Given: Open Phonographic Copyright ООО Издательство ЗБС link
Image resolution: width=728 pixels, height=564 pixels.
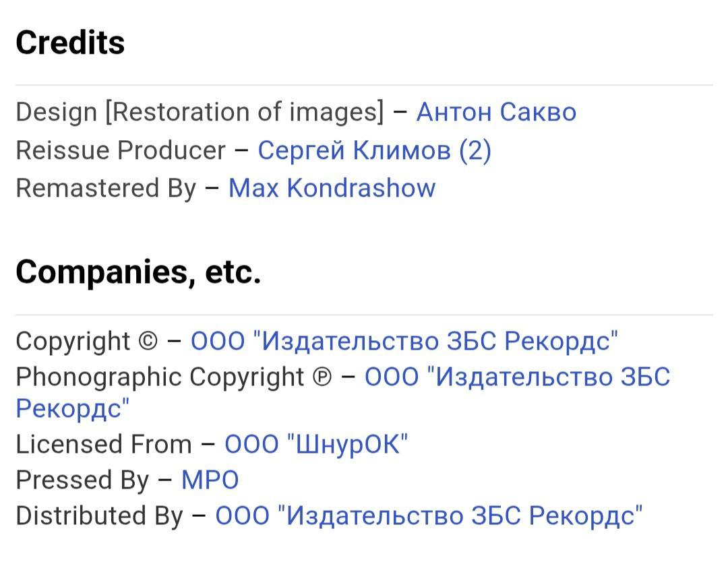Looking at the screenshot, I should pyautogui.click(x=517, y=377).
